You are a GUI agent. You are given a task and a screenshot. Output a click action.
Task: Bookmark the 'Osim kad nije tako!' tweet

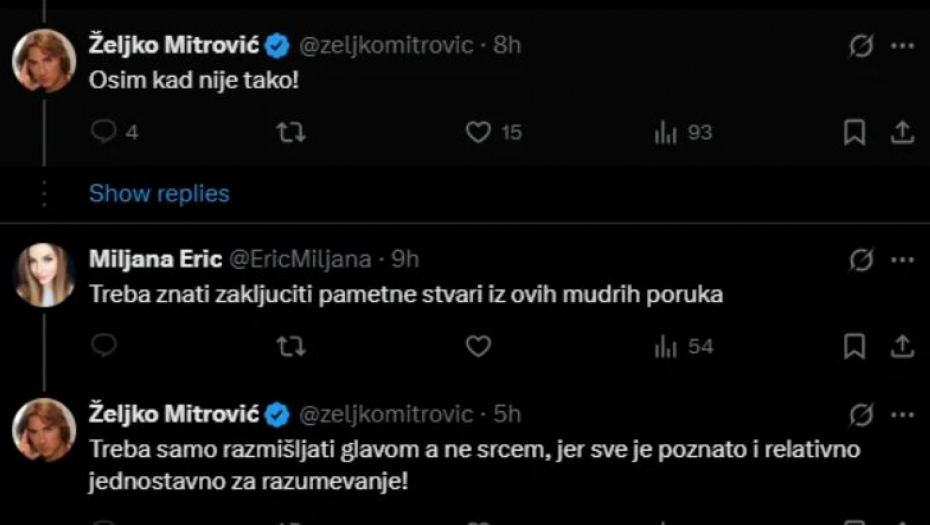[x=854, y=132]
